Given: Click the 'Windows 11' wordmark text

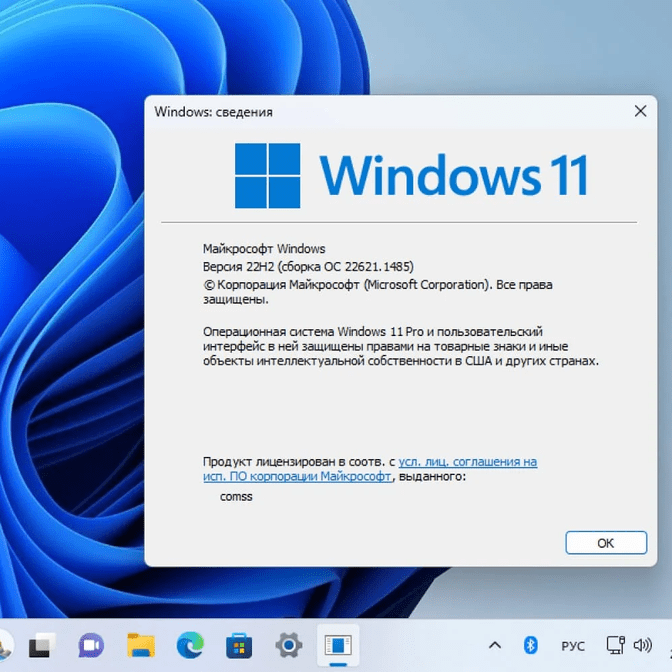Looking at the screenshot, I should (455, 175).
